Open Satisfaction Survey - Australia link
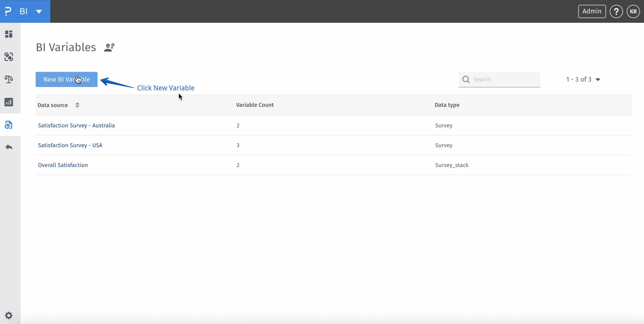The image size is (644, 324). 76,126
